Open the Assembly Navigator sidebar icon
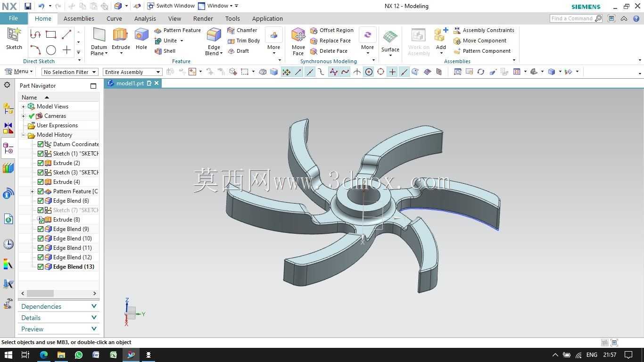The width and height of the screenshot is (644, 362). [8, 108]
